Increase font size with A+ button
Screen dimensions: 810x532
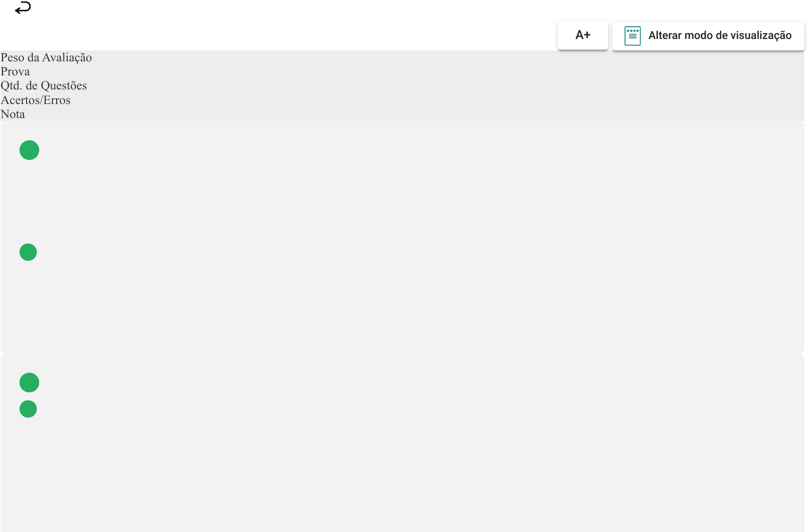(583, 35)
